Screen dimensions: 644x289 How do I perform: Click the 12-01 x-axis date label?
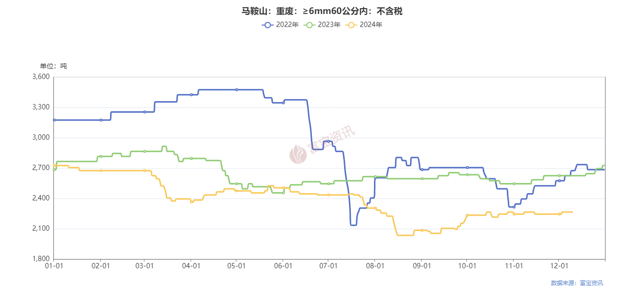[x=558, y=265]
